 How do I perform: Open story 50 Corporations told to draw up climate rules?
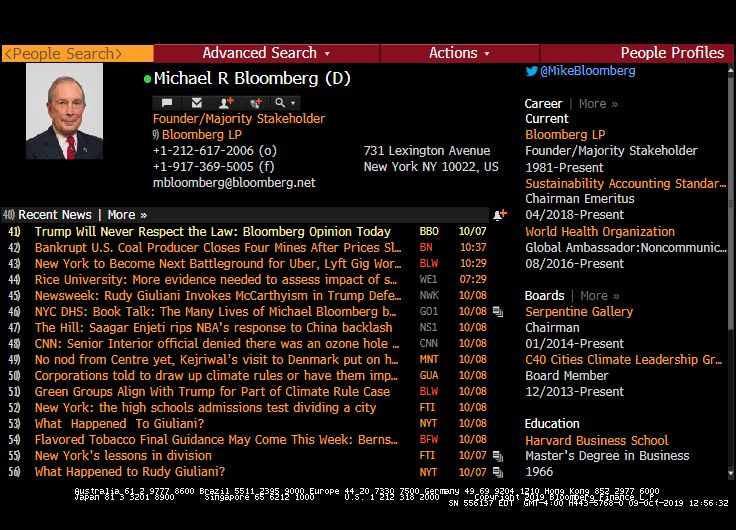(x=216, y=376)
